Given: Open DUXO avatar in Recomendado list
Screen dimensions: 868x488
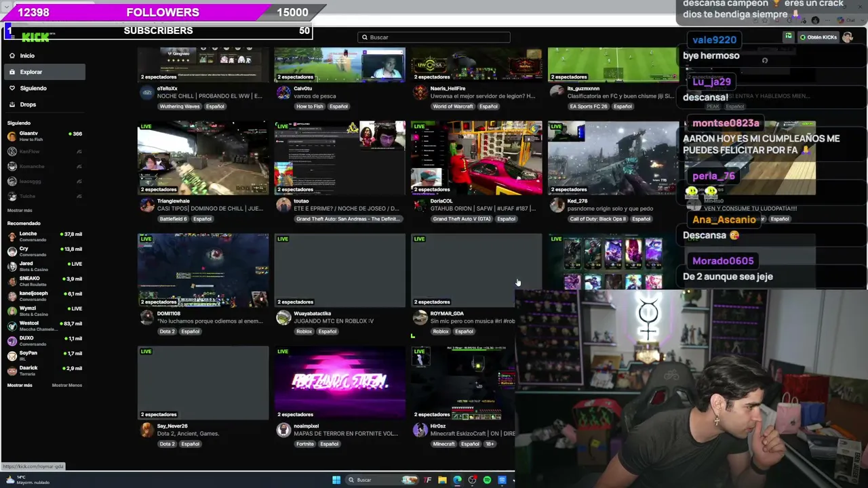Looking at the screenshot, I should (x=12, y=341).
